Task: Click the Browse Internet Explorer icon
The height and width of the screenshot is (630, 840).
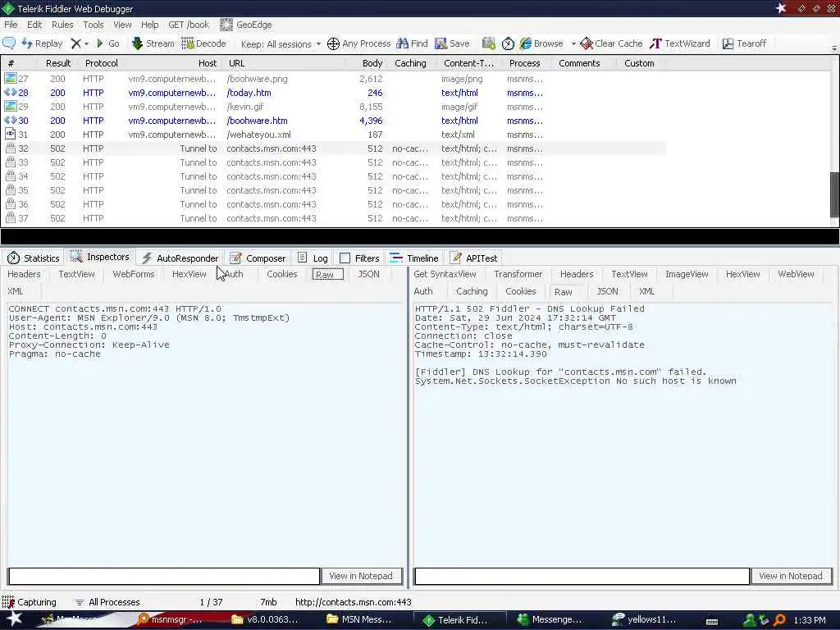Action: 526,43
